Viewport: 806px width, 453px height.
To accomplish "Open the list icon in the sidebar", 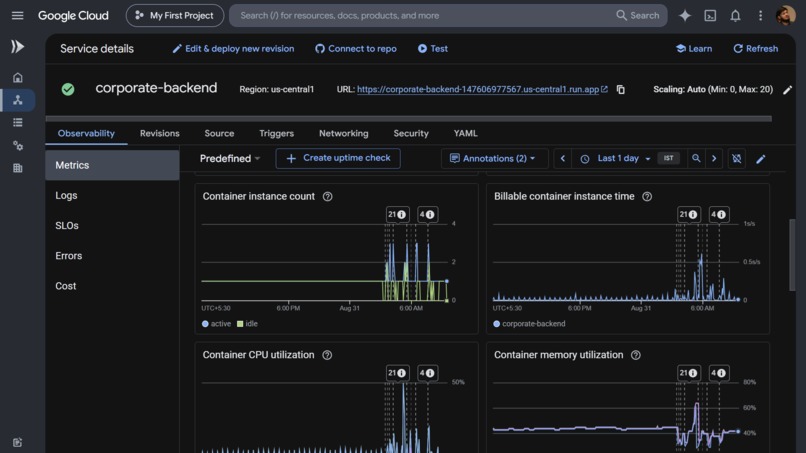I will (x=17, y=122).
